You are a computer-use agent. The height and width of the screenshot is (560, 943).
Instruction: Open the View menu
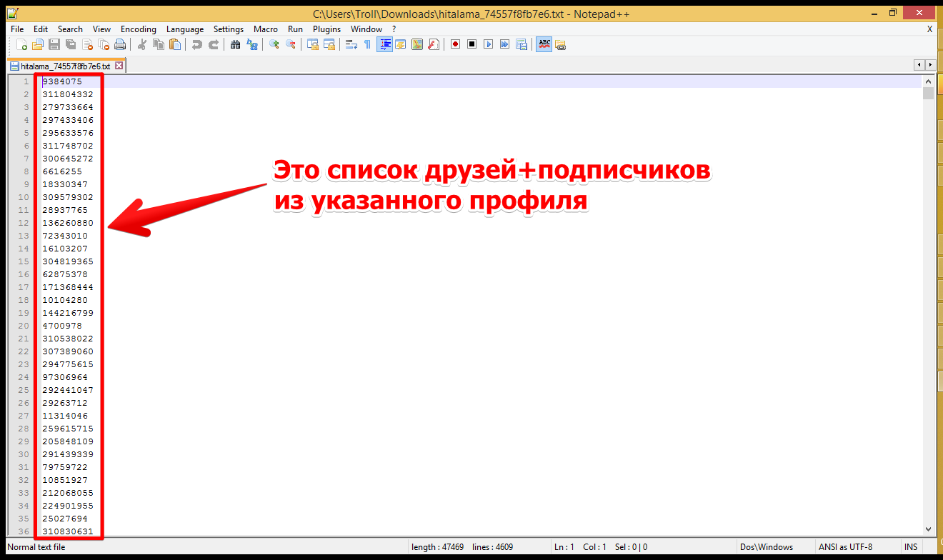point(101,29)
